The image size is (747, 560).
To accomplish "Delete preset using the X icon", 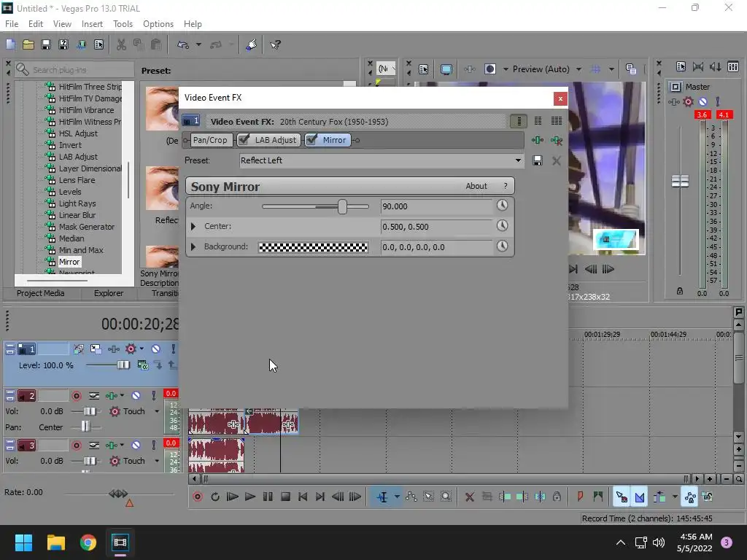I will coord(556,160).
